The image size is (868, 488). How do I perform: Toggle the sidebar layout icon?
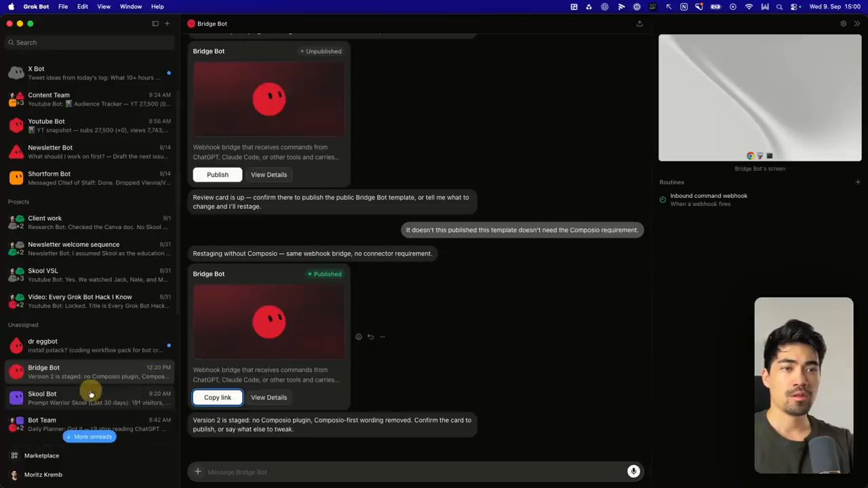(155, 24)
